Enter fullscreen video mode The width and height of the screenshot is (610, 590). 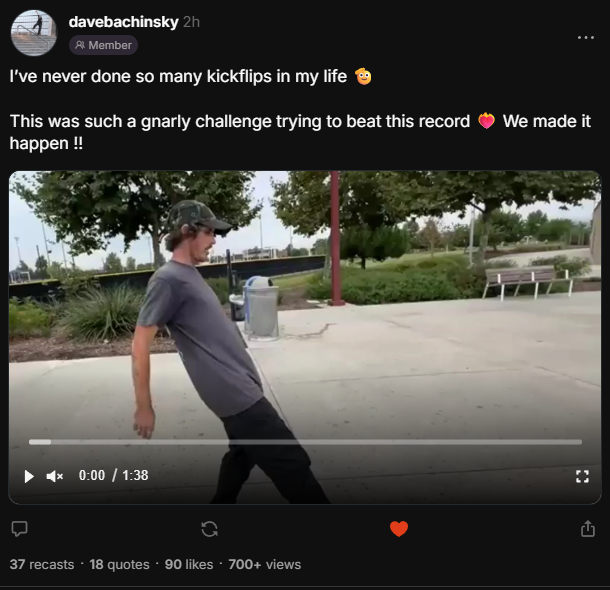[x=582, y=476]
